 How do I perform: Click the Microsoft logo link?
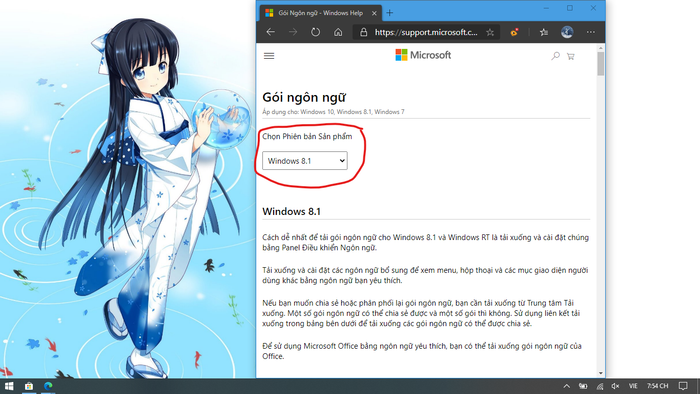pyautogui.click(x=423, y=55)
